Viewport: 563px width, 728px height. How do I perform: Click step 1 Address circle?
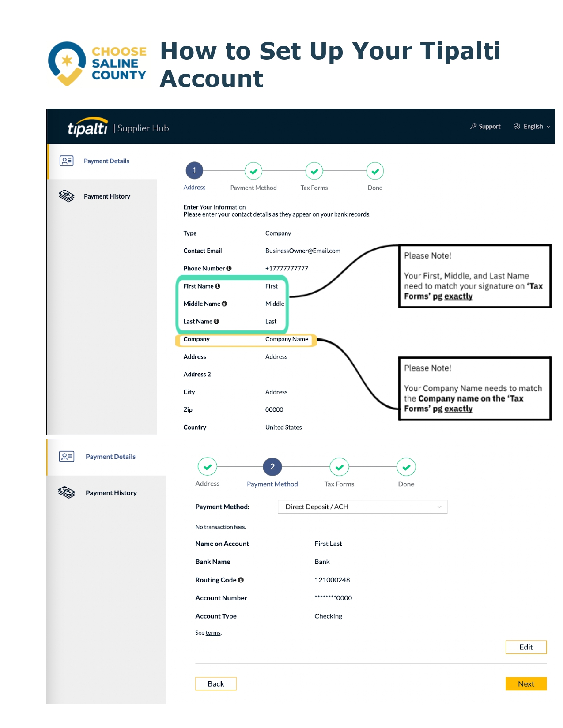[x=194, y=171]
